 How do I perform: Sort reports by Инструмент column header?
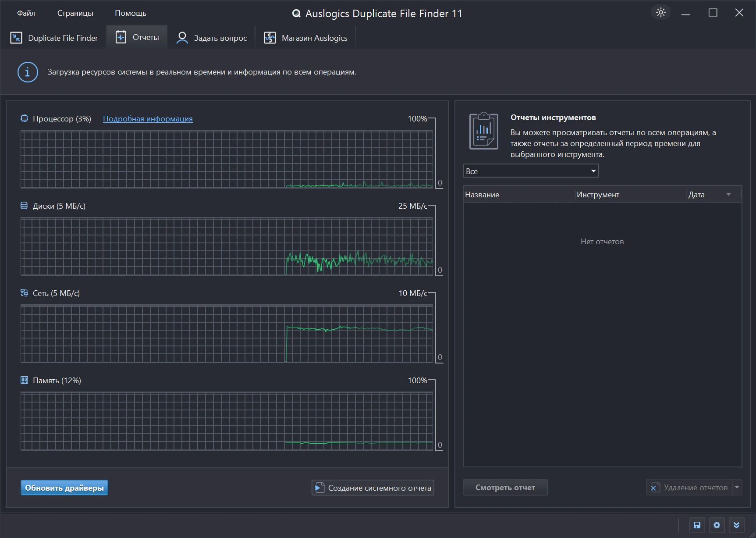pos(598,195)
